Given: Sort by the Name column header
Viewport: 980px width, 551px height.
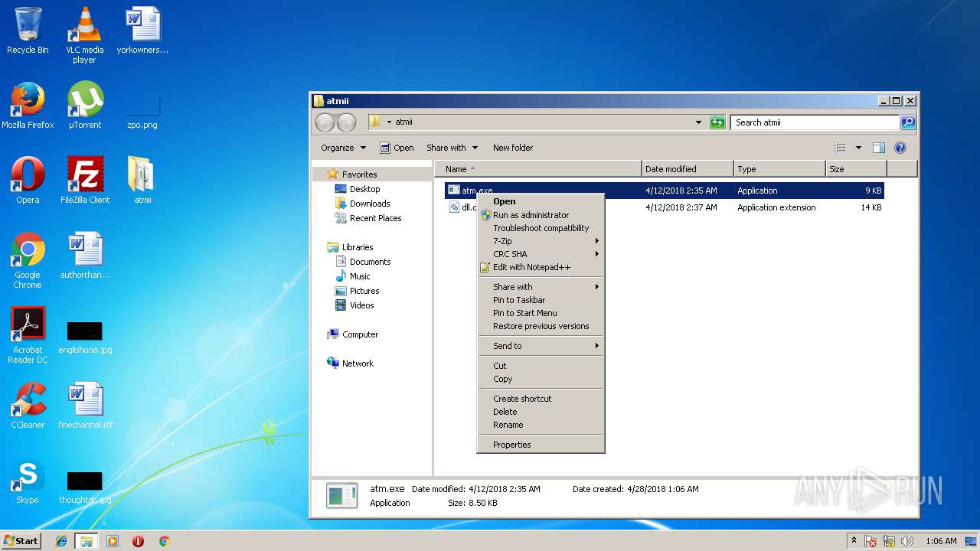Looking at the screenshot, I should coord(538,169).
